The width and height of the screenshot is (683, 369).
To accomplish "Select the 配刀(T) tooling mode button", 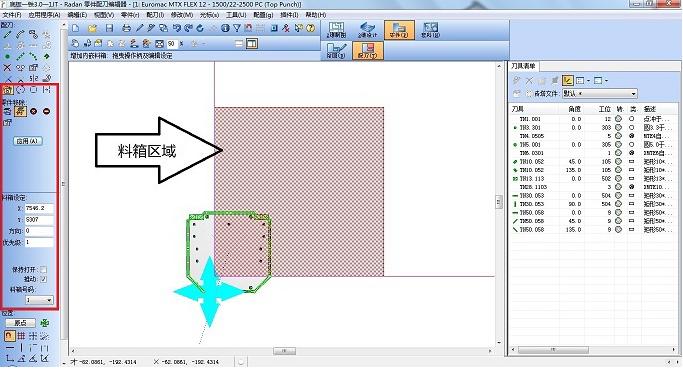I will click(368, 51).
